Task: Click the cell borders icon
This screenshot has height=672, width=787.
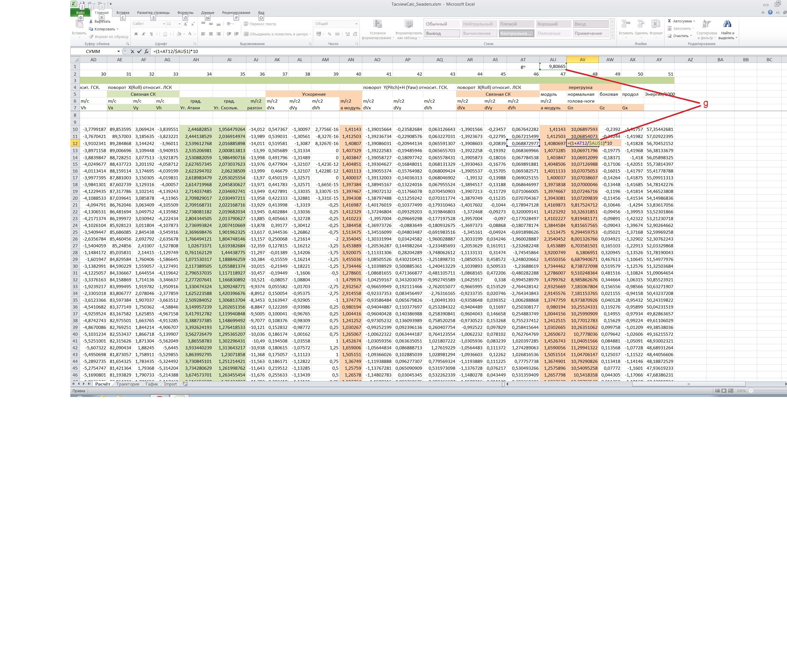Action: tap(165, 34)
